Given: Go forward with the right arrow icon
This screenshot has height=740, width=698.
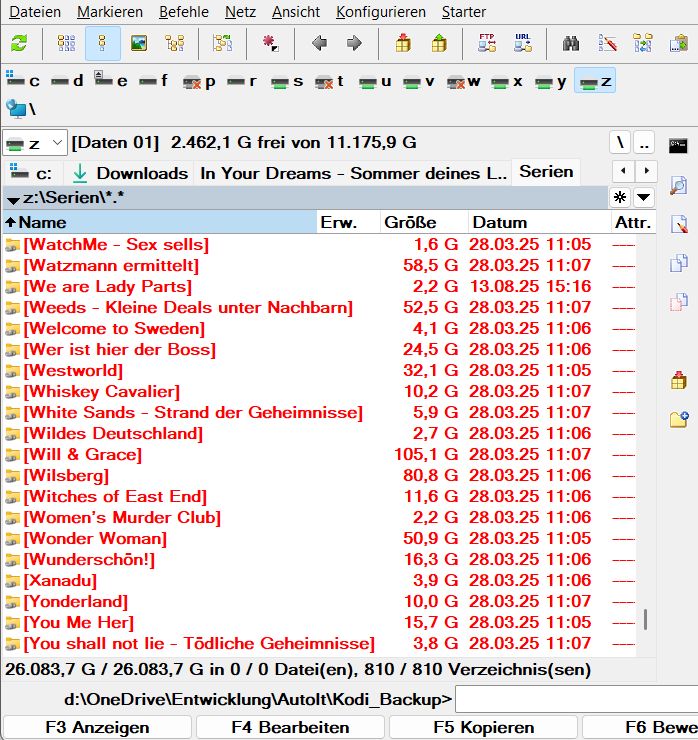Looking at the screenshot, I should click(354, 44).
